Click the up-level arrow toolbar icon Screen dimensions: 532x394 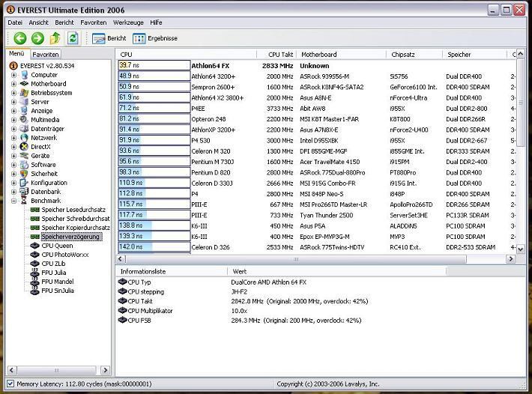(55, 38)
